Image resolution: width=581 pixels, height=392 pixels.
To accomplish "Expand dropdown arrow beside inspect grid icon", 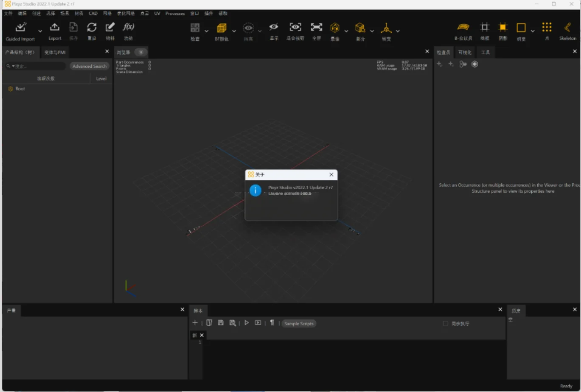I will pyautogui.click(x=207, y=31).
